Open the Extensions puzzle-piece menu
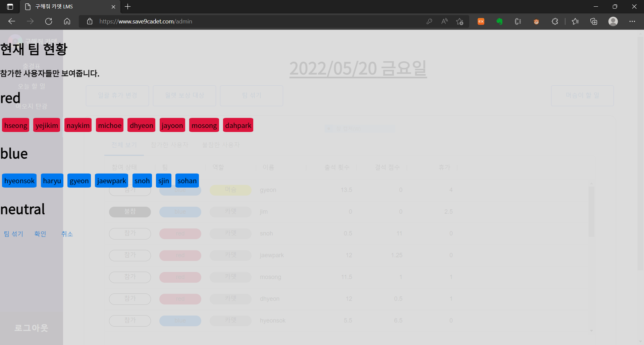644x345 pixels. point(555,21)
